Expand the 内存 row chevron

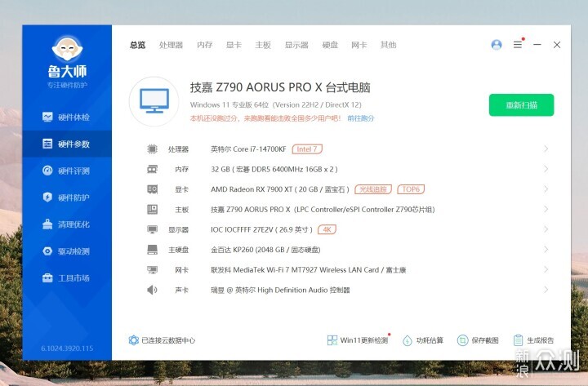546,169
